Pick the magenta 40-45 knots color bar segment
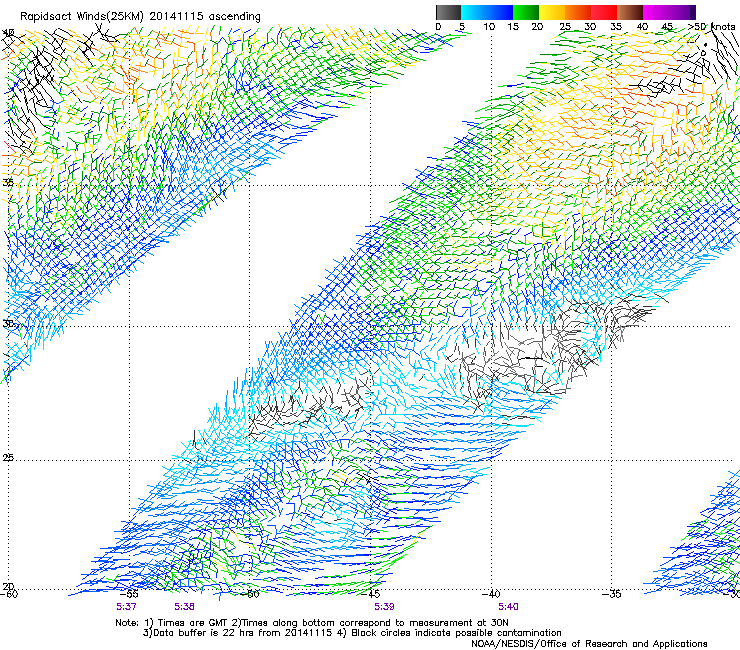 656,12
